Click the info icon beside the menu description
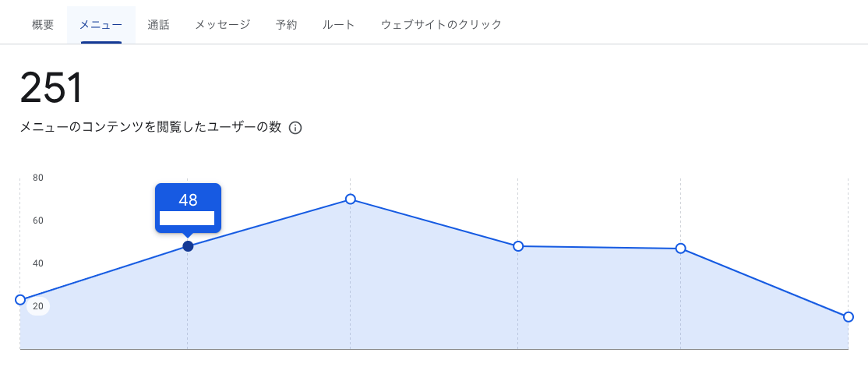Viewport: 868px width, 381px height. [295, 128]
